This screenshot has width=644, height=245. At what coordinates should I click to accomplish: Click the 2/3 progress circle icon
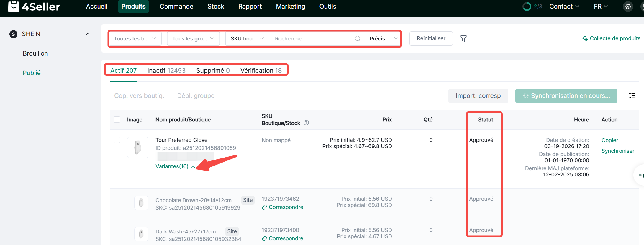(x=527, y=7)
